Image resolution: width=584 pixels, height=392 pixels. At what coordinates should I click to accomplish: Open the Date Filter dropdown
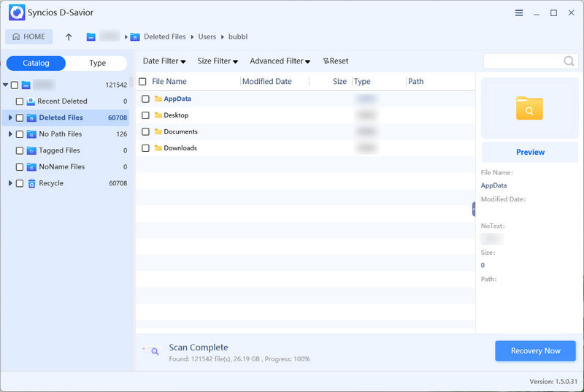click(164, 61)
